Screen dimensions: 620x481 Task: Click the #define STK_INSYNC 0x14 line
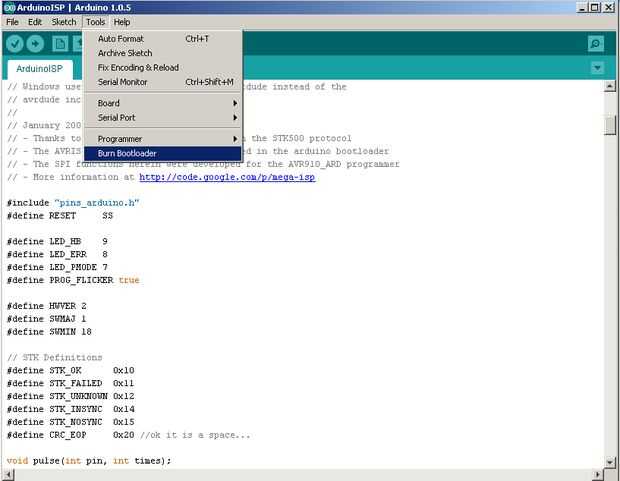pos(70,409)
